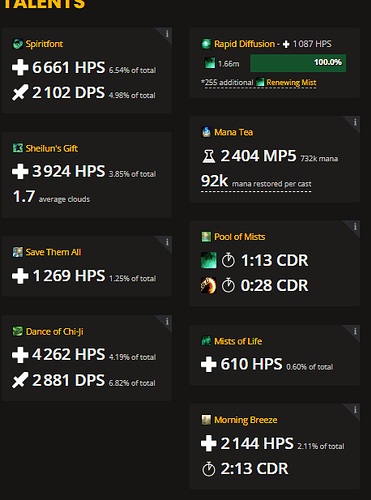
Task: Click the Rapid Diffusion talent icon
Action: click(x=206, y=44)
